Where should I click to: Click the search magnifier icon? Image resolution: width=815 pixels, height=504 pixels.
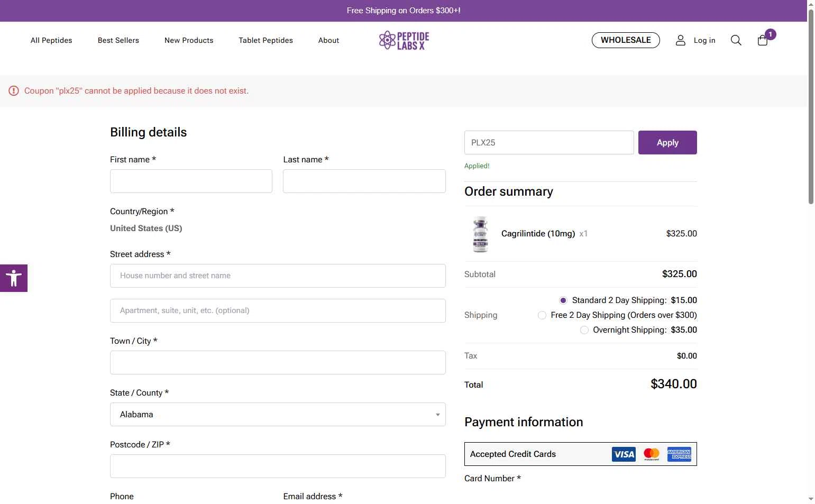(736, 40)
